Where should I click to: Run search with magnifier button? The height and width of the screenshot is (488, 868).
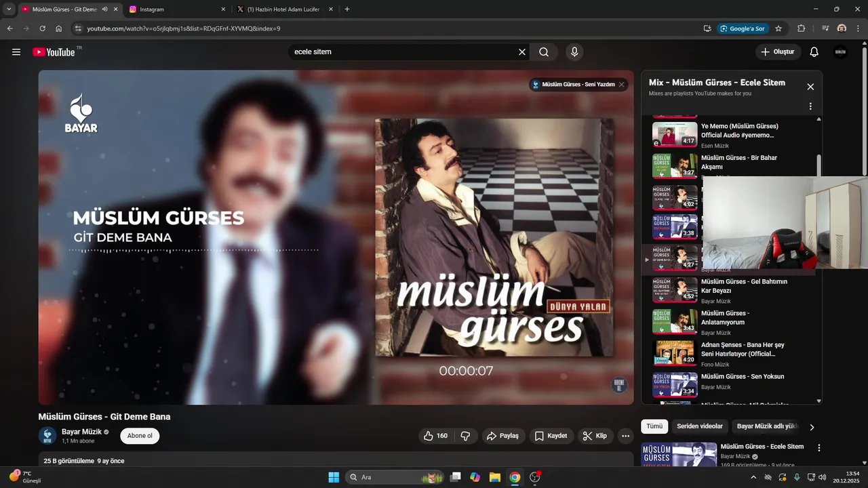click(x=544, y=52)
